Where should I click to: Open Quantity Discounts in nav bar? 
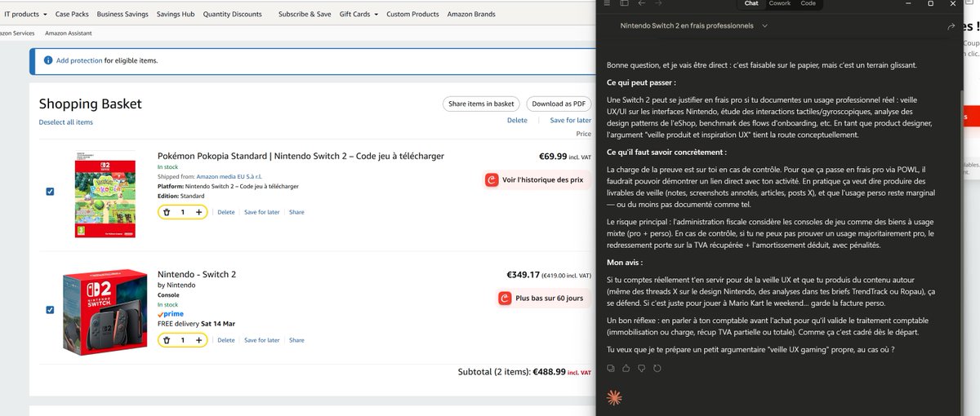(x=233, y=14)
